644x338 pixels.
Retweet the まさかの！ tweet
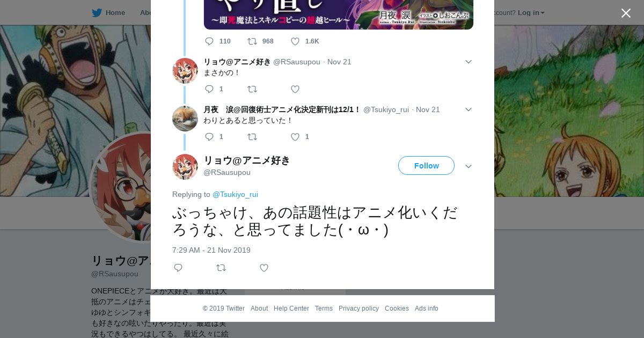(252, 89)
